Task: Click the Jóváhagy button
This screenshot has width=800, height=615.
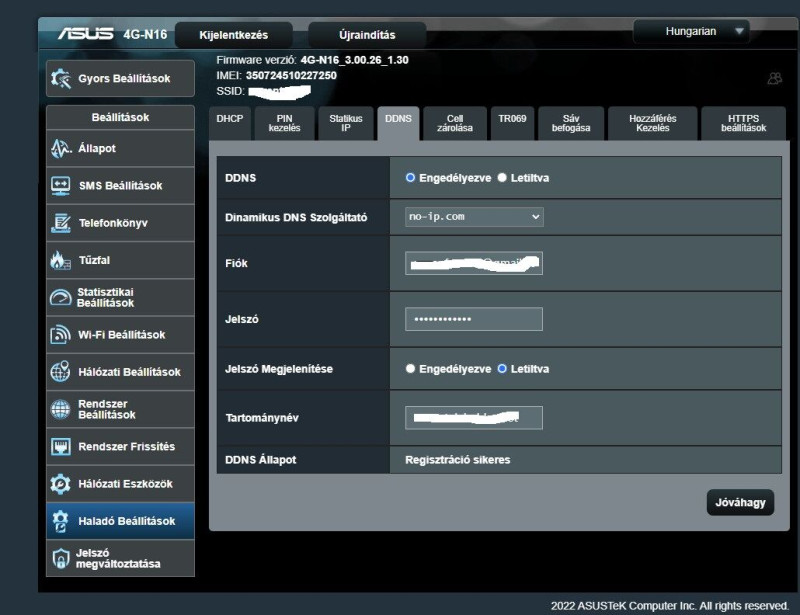Action: click(x=740, y=503)
